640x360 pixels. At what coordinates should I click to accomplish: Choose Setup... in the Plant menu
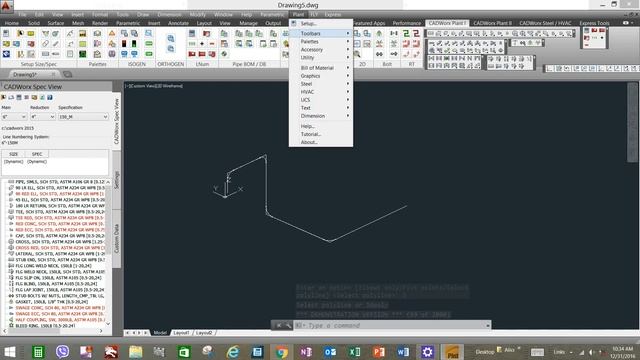(x=321, y=24)
